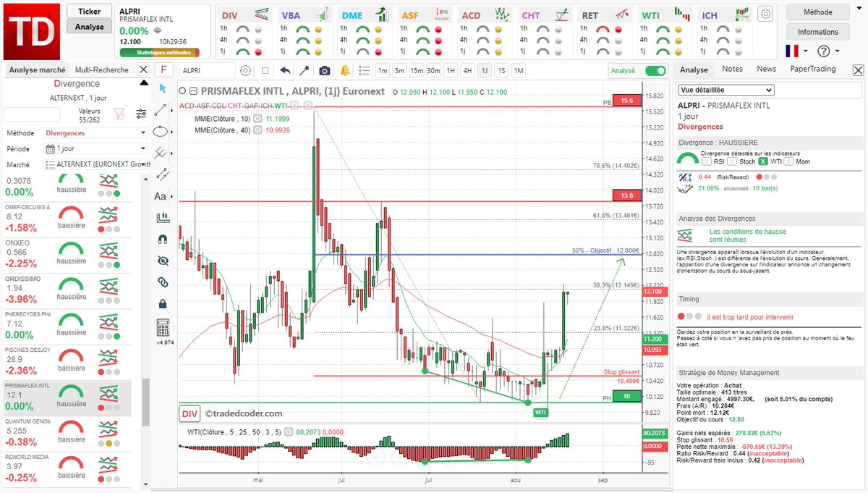The height and width of the screenshot is (493, 868).
Task: Open the French flag language dropdown
Action: pos(797,51)
